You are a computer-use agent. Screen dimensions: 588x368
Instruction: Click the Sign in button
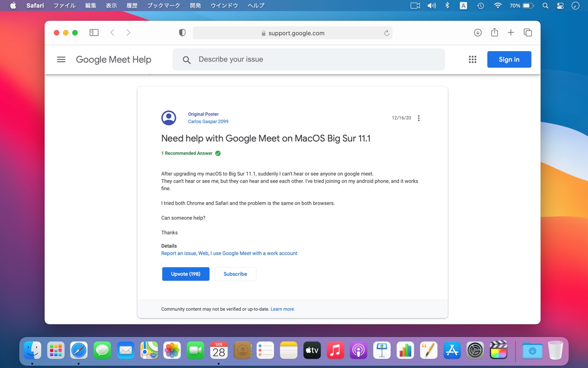click(x=509, y=59)
